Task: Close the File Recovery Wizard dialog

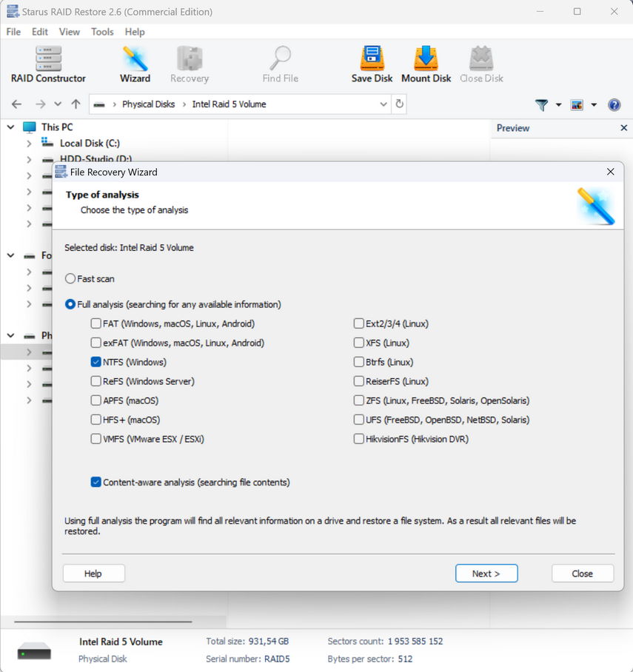Action: [x=610, y=172]
